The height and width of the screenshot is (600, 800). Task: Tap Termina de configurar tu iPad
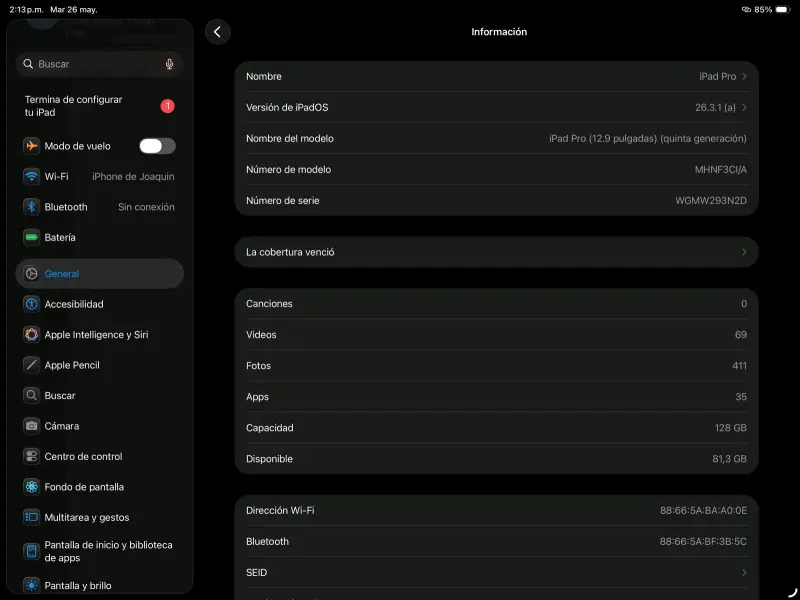pyautogui.click(x=100, y=106)
